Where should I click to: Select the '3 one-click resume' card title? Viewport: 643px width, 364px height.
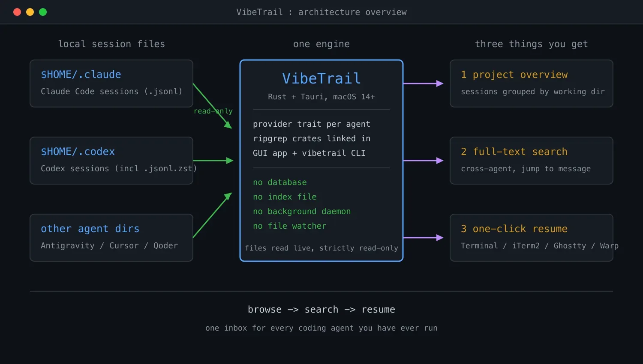[x=514, y=229]
